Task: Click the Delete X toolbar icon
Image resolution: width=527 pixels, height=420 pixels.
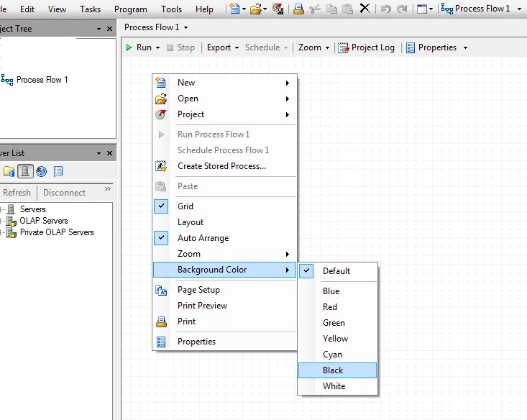Action: click(365, 9)
